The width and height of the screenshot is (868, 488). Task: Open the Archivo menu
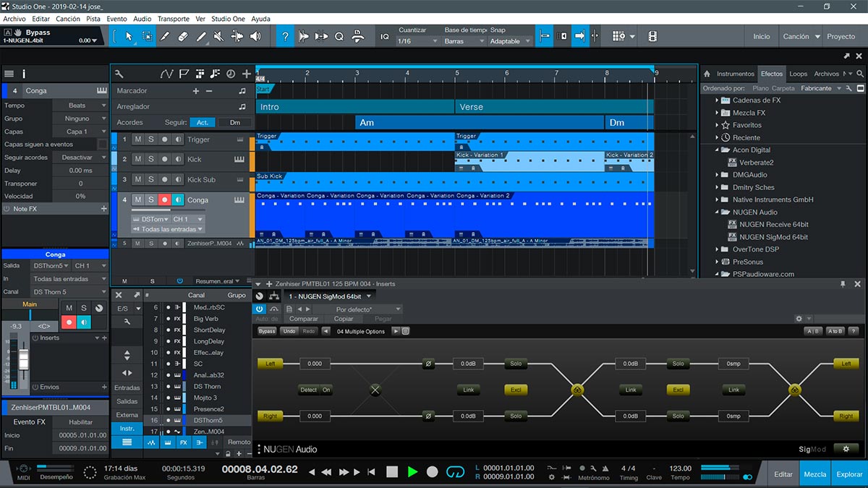pyautogui.click(x=14, y=19)
